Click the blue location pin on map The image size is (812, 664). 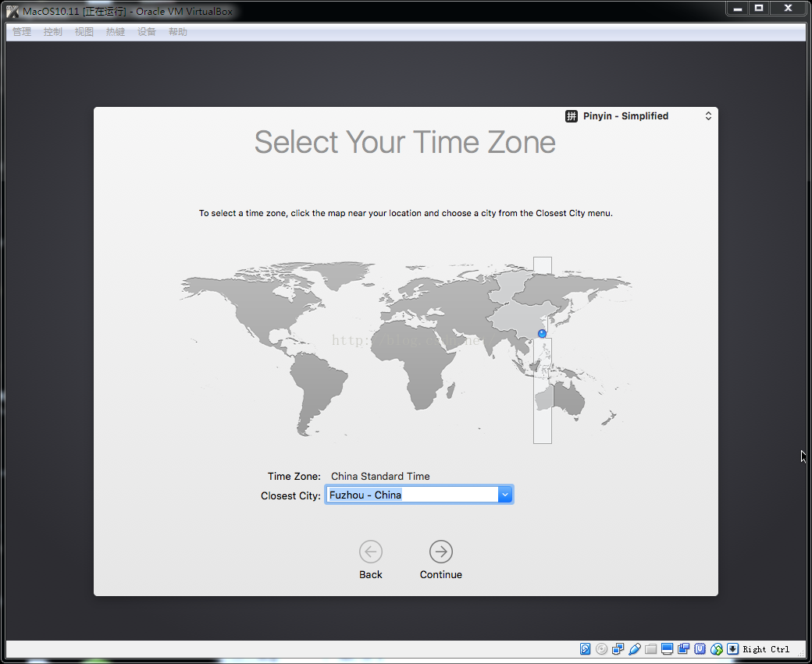pyautogui.click(x=542, y=334)
